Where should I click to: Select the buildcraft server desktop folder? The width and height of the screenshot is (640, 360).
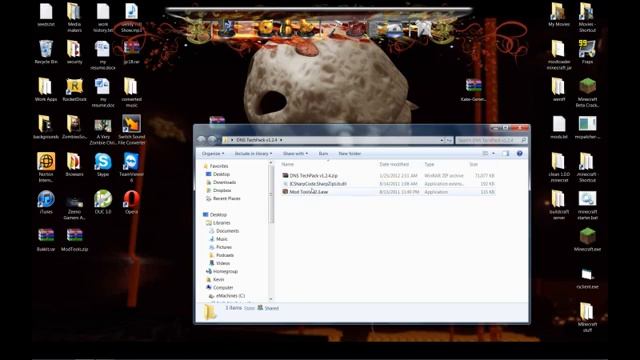(x=559, y=205)
